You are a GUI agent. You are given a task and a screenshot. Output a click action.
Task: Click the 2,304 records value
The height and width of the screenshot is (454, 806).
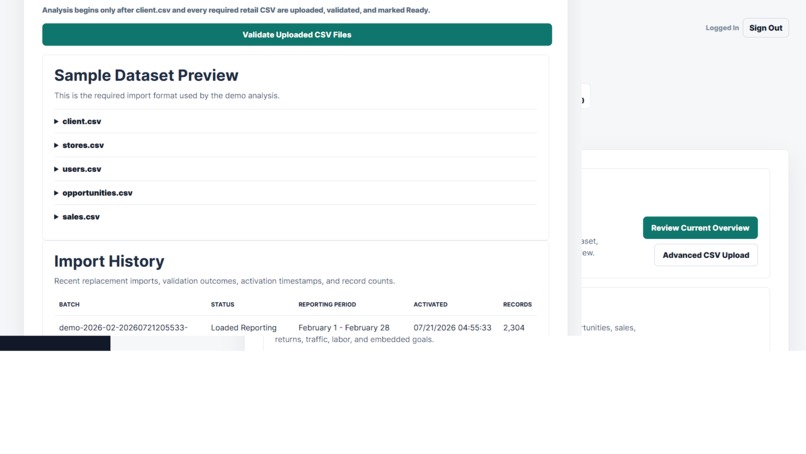click(x=514, y=328)
